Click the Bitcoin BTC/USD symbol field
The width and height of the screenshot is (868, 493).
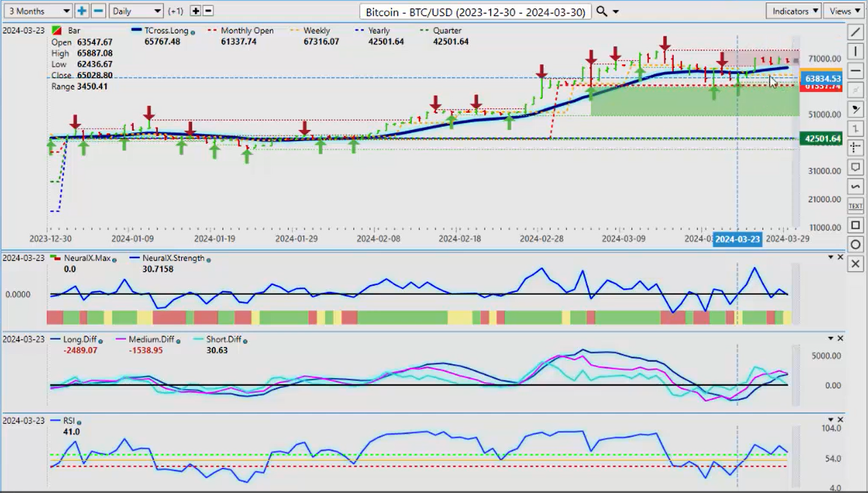(x=476, y=11)
